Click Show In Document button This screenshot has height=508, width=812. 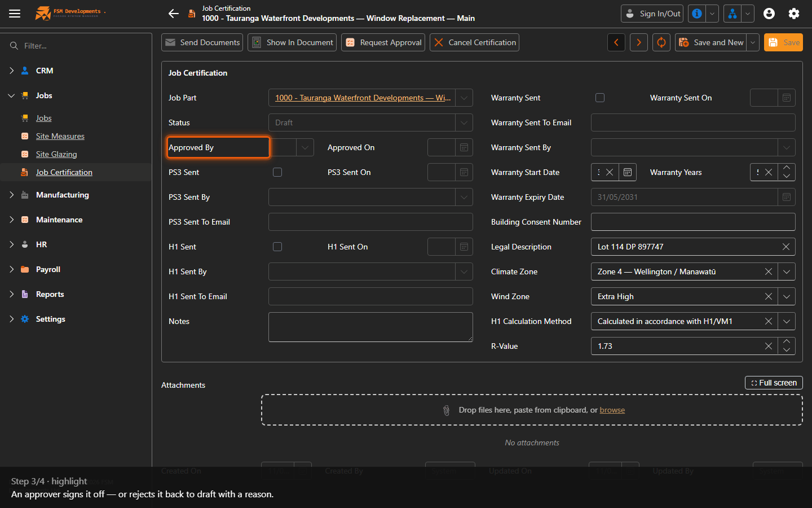click(292, 42)
